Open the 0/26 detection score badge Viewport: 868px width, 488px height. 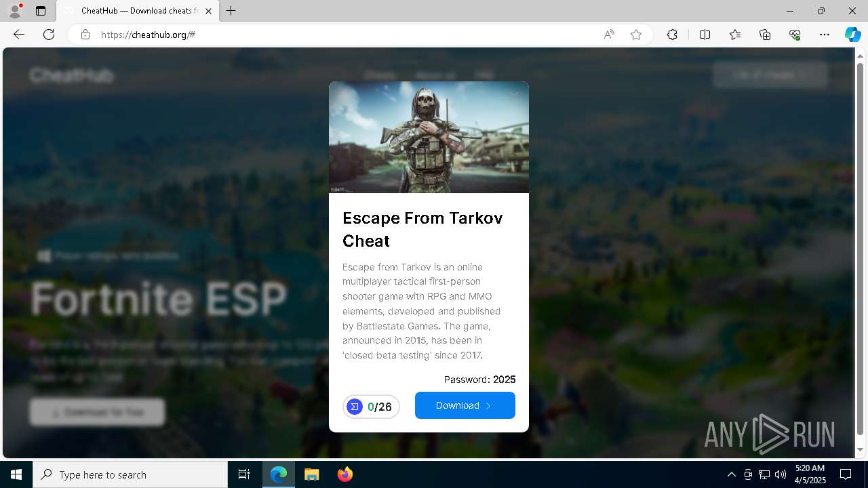pos(371,407)
